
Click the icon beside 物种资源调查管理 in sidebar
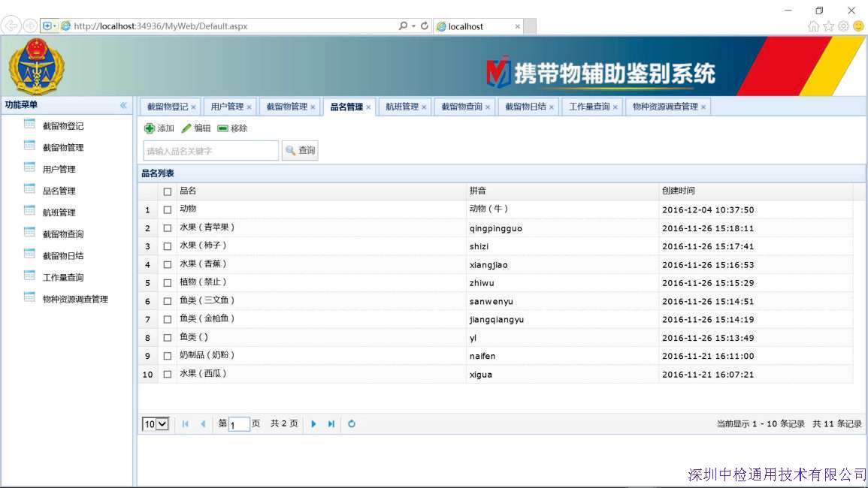click(x=29, y=297)
